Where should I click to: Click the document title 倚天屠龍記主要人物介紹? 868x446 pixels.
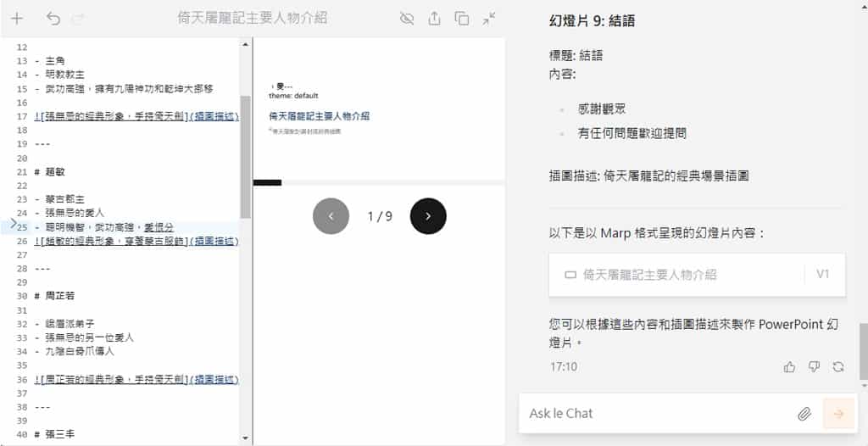click(253, 19)
